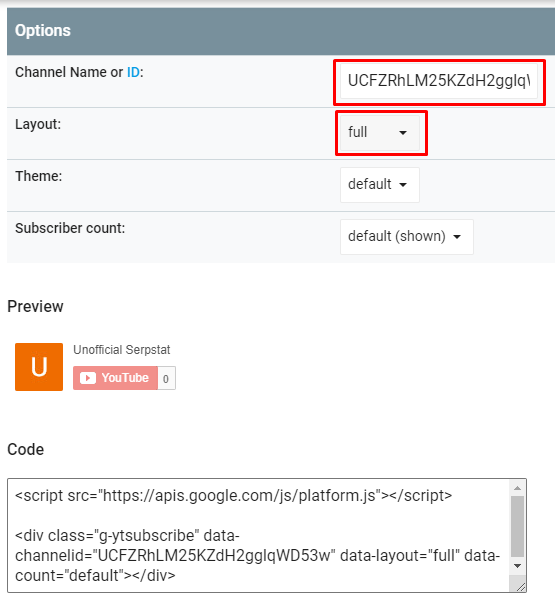This screenshot has width=555, height=600.
Task: Click the subscriber count badge showing 0
Action: tap(166, 378)
